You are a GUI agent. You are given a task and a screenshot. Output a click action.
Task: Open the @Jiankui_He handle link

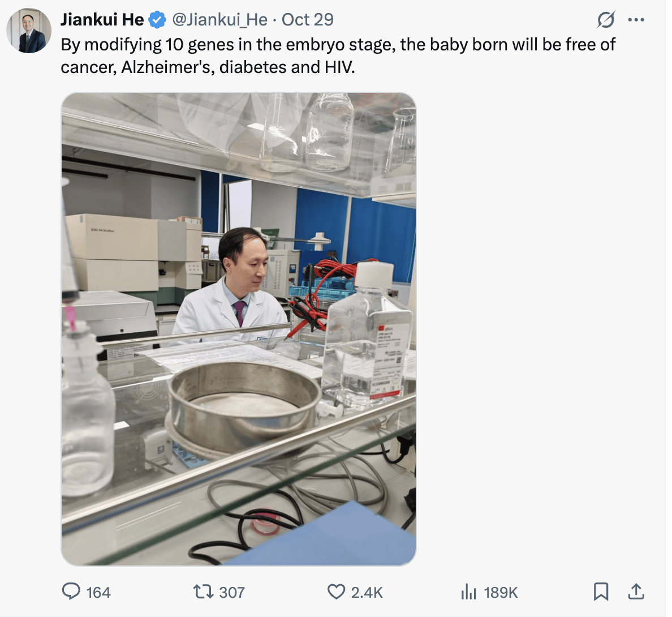coord(219,20)
